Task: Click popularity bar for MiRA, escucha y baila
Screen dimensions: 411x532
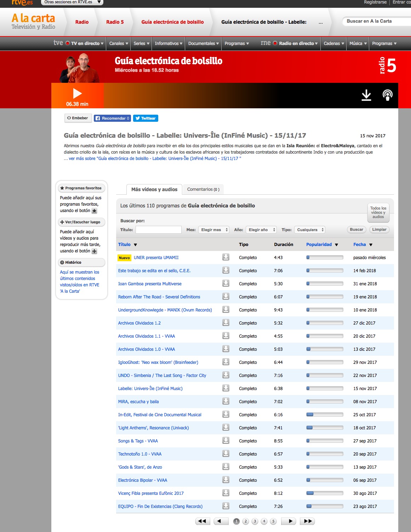Action: point(325,401)
